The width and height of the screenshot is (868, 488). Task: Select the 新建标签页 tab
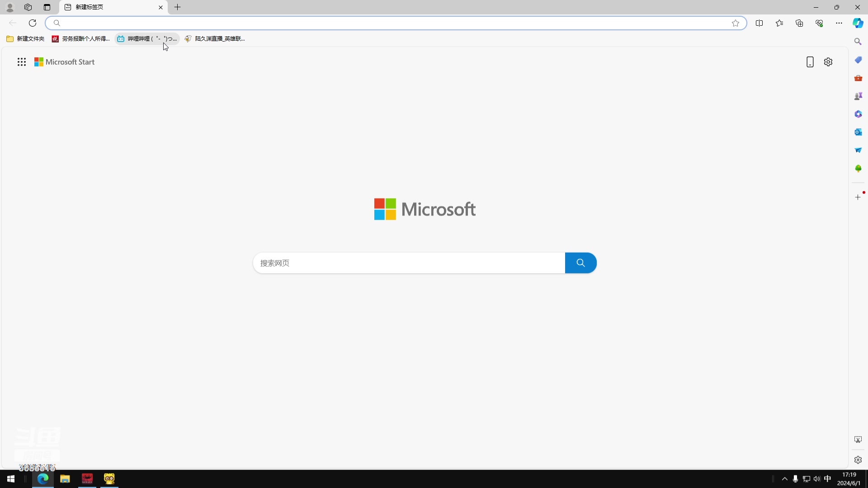tap(113, 7)
